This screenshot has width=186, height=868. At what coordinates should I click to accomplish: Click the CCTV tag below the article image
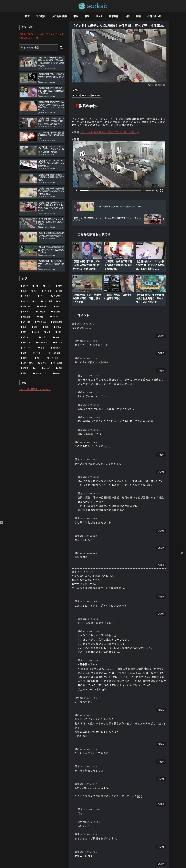tap(76, 95)
